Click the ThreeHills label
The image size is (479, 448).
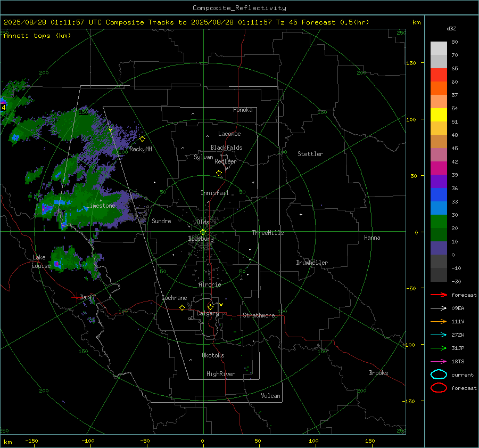click(x=268, y=233)
